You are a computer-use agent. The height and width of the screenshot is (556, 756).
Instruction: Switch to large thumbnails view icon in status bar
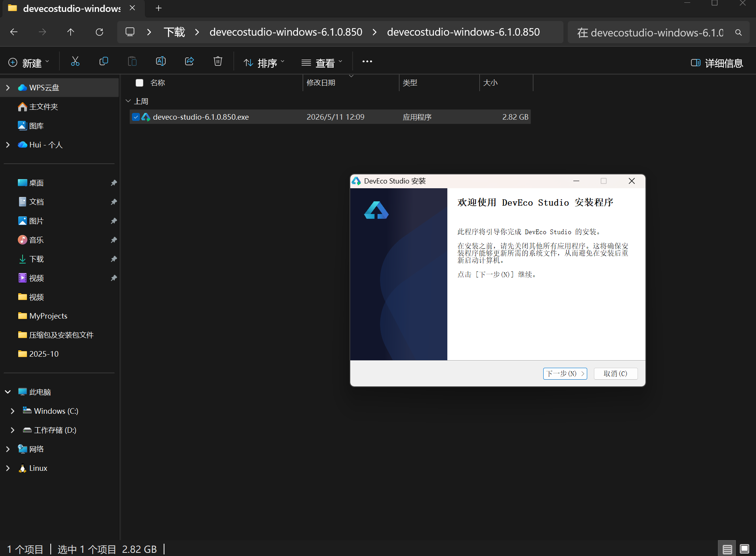coord(745,549)
